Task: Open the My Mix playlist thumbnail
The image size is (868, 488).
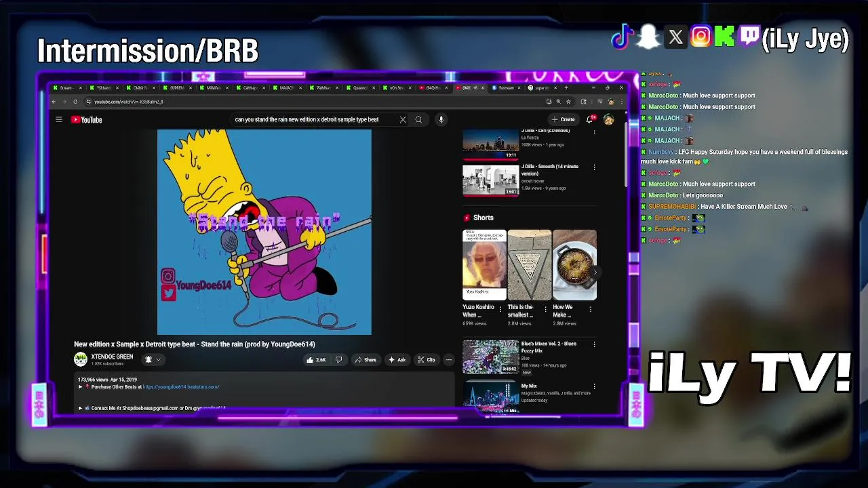Action: 490,397
